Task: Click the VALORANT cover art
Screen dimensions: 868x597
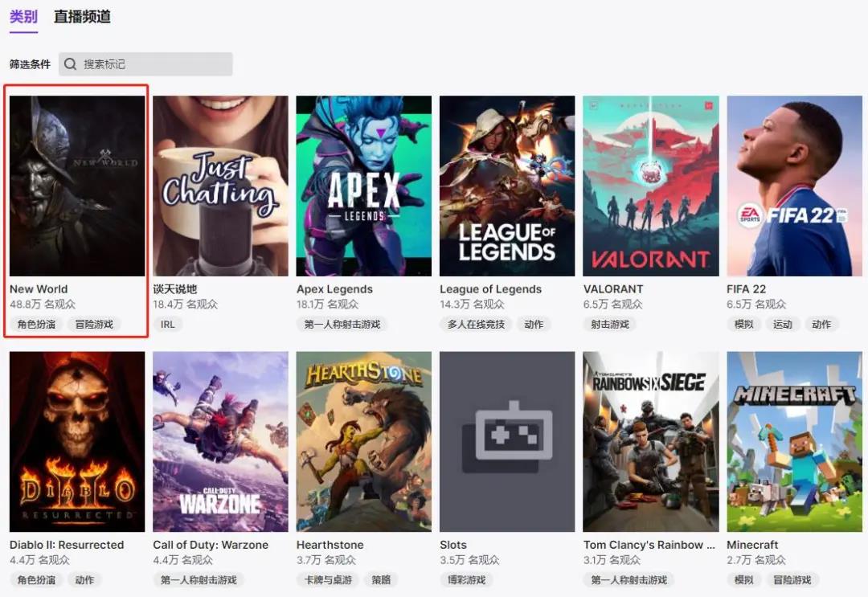Action: (x=650, y=186)
